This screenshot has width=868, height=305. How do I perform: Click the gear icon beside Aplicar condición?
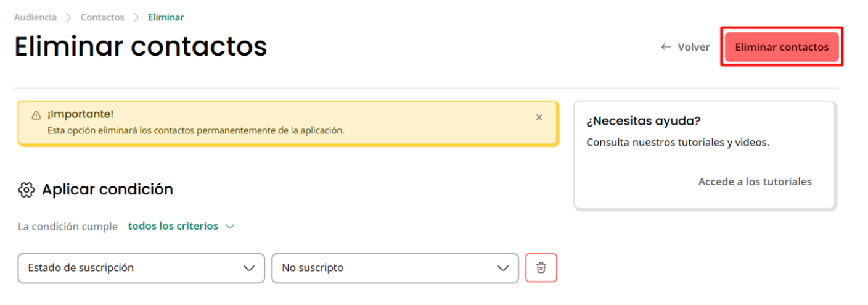point(27,190)
